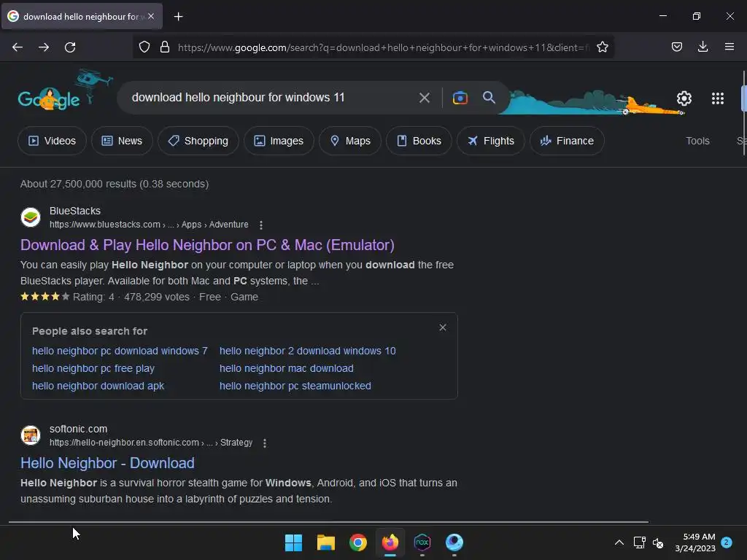
Task: Click the softonic site favicon
Action: click(31, 435)
